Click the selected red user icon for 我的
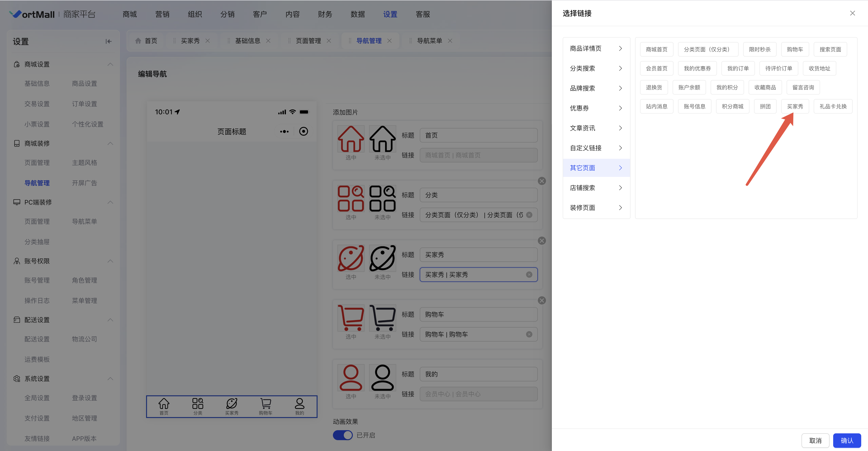The height and width of the screenshot is (451, 868). pos(351,378)
